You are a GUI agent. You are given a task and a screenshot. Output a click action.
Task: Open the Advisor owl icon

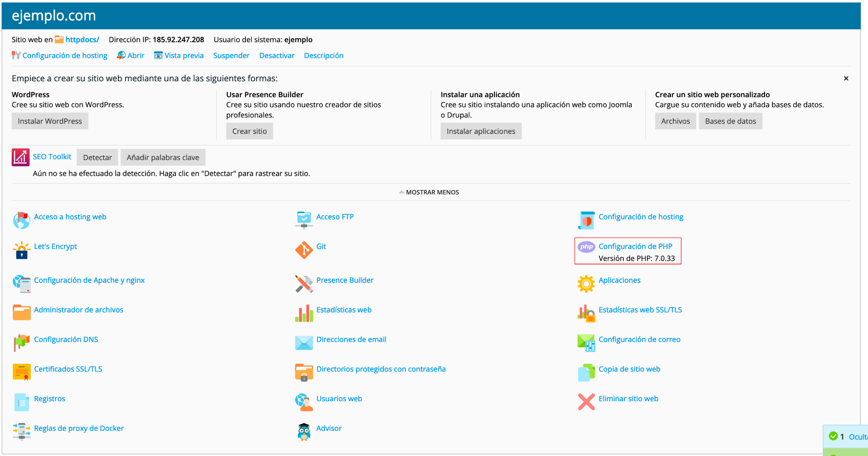click(304, 432)
